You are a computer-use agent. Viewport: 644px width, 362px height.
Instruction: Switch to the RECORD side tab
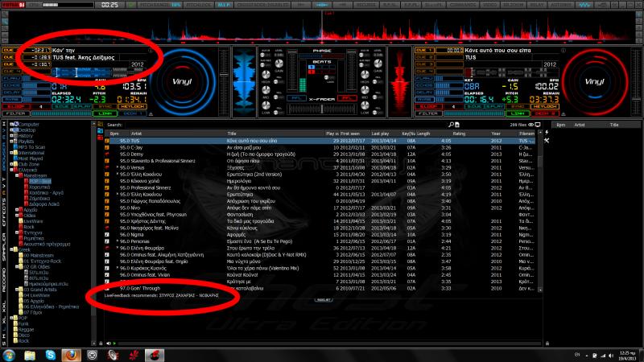click(x=4, y=279)
